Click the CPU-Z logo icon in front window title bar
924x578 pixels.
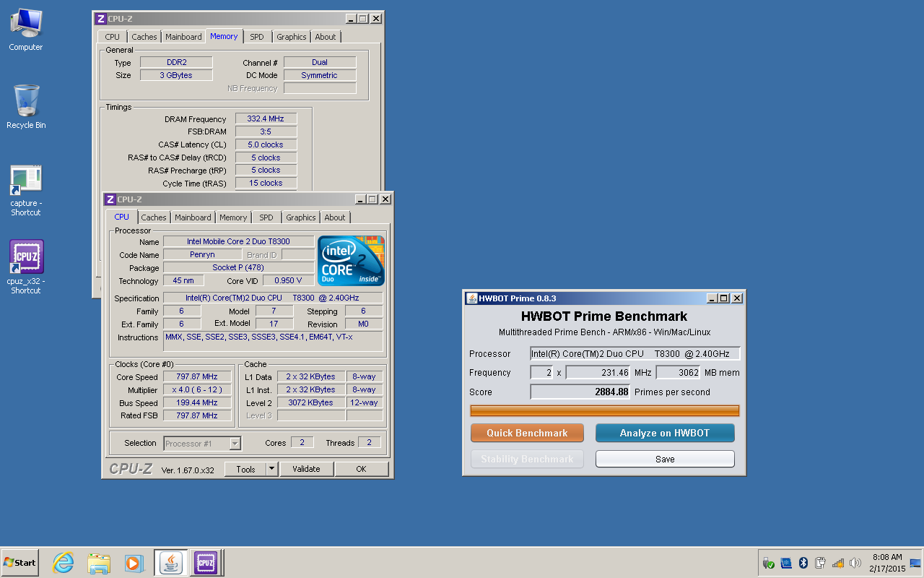tap(110, 199)
